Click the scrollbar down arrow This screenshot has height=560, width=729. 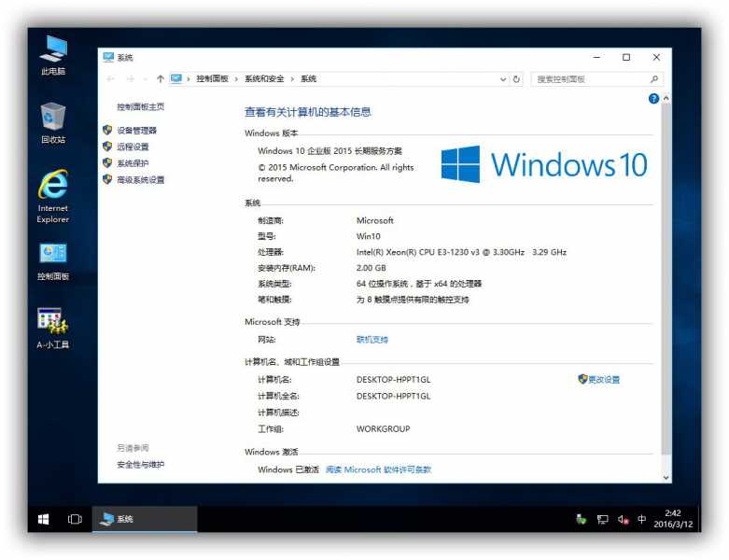[666, 477]
